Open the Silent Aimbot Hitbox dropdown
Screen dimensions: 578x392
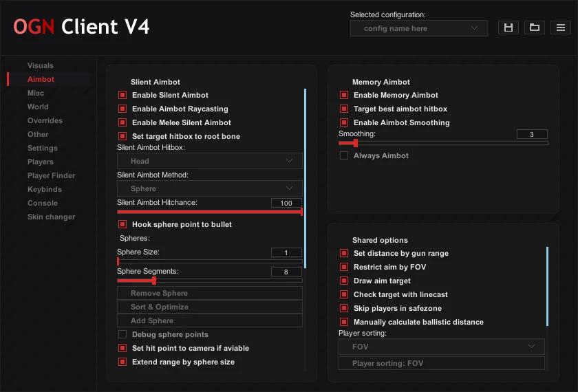click(210, 161)
